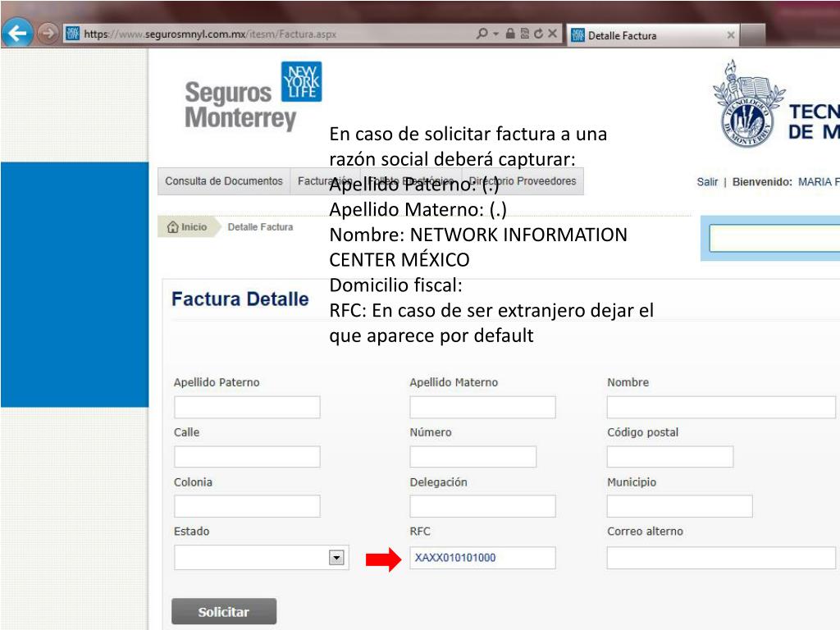Focus the Código postal field
840x630 pixels.
(x=670, y=457)
